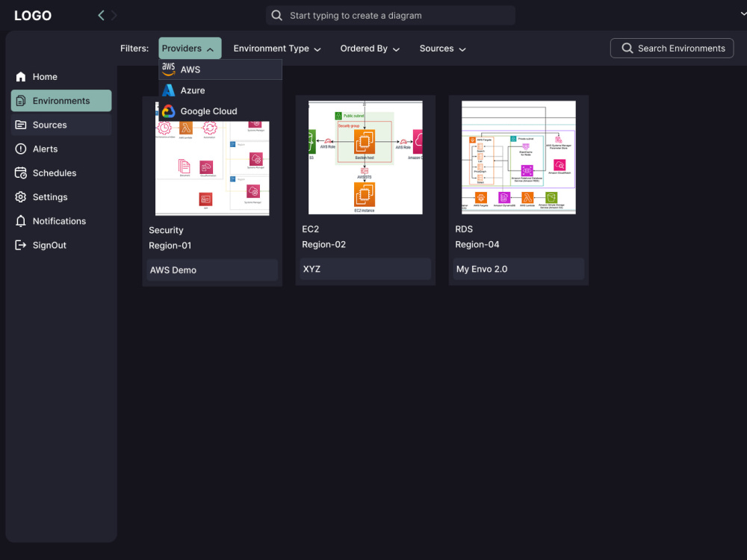Open the Notifications page
Screen dimensions: 747x560
(61, 221)
